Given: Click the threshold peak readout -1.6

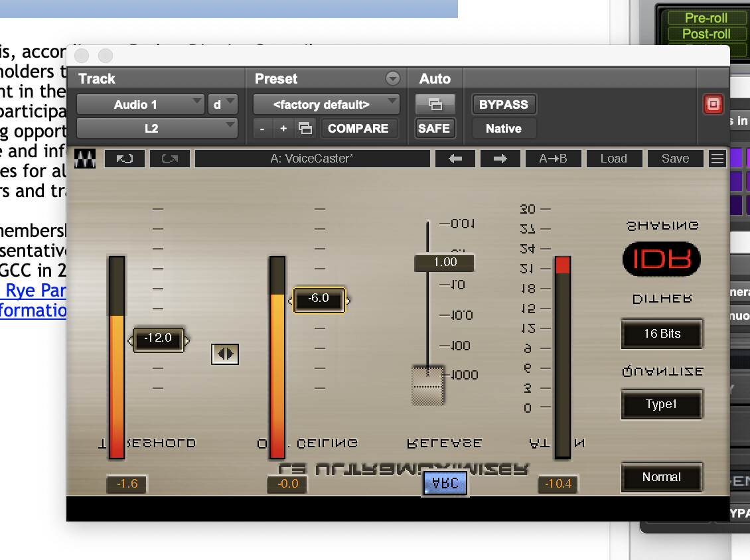Looking at the screenshot, I should 127,484.
